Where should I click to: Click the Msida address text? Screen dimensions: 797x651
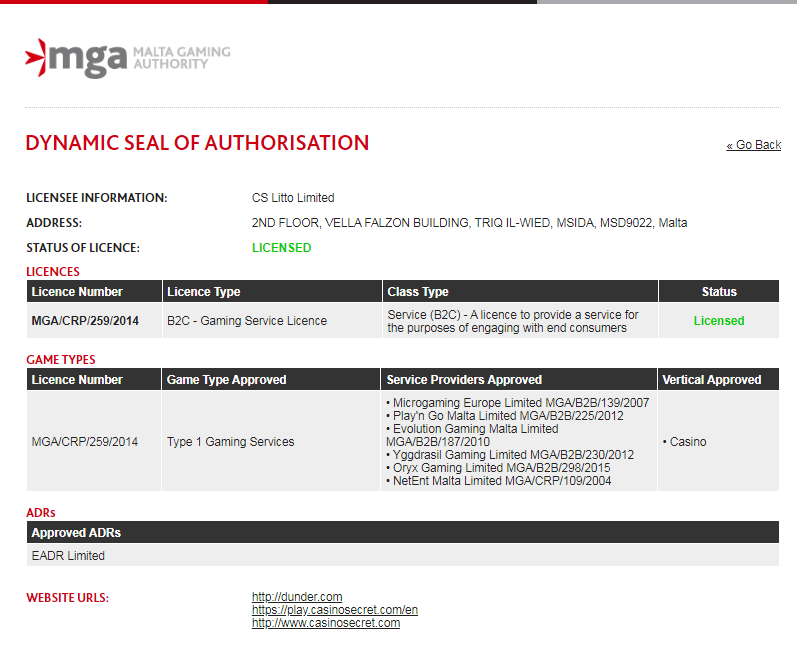tap(469, 223)
